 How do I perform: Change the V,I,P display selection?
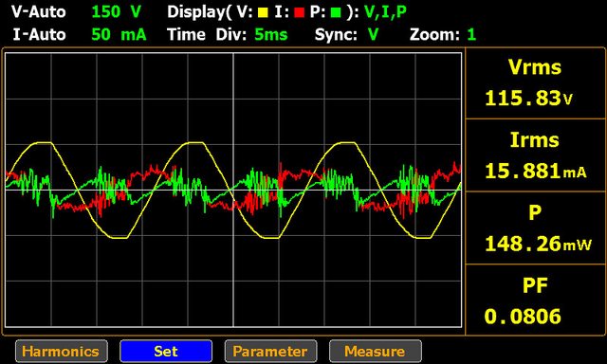click(x=385, y=12)
